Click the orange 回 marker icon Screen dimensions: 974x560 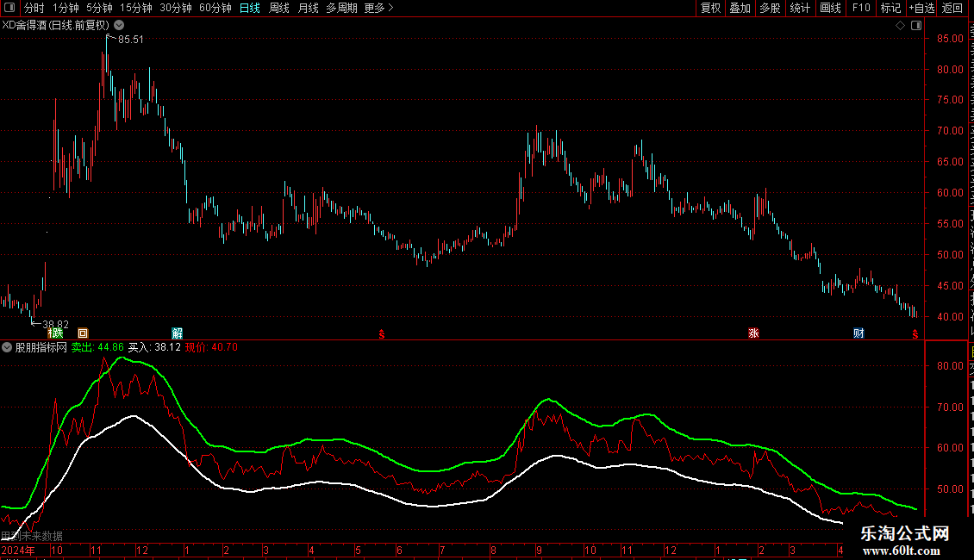pyautogui.click(x=83, y=333)
